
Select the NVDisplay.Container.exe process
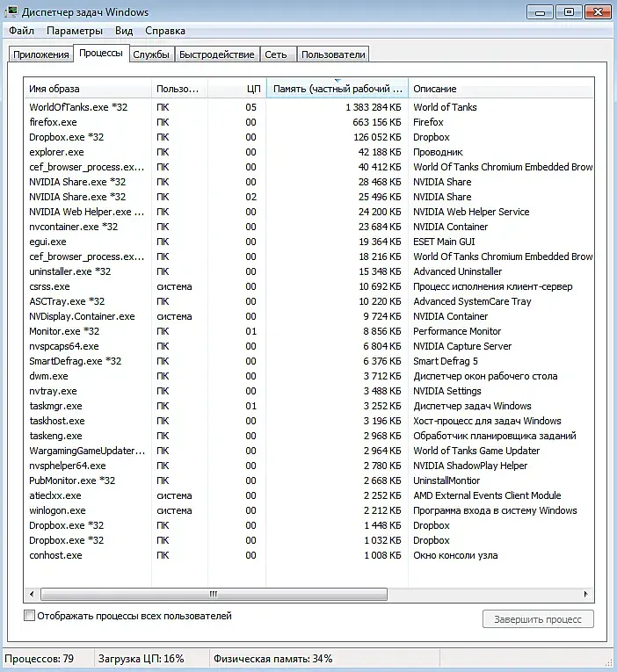tap(308, 316)
